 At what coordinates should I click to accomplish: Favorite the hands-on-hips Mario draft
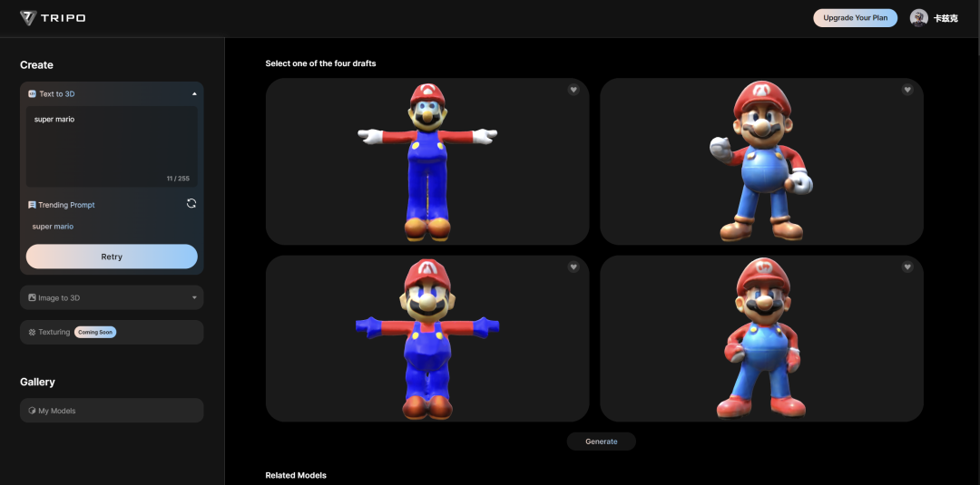[x=907, y=267]
